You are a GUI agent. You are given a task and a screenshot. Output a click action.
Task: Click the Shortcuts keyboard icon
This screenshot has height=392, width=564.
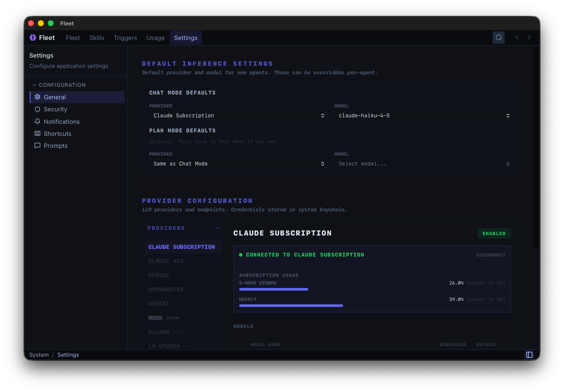point(37,133)
